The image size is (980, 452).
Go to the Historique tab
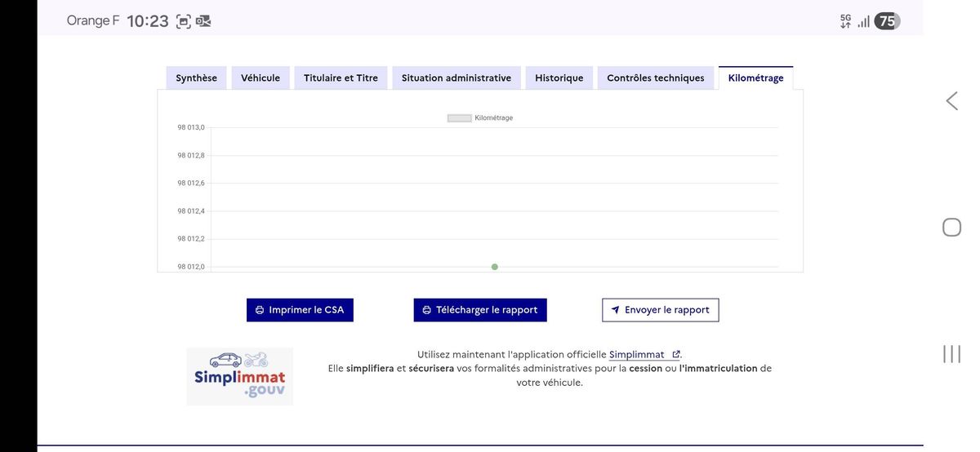click(559, 78)
